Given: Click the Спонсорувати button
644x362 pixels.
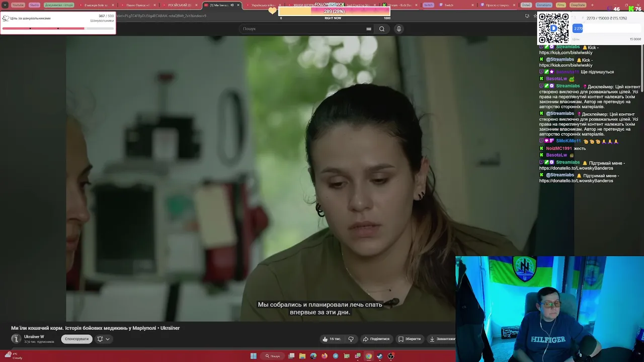Looking at the screenshot, I should click(x=76, y=339).
